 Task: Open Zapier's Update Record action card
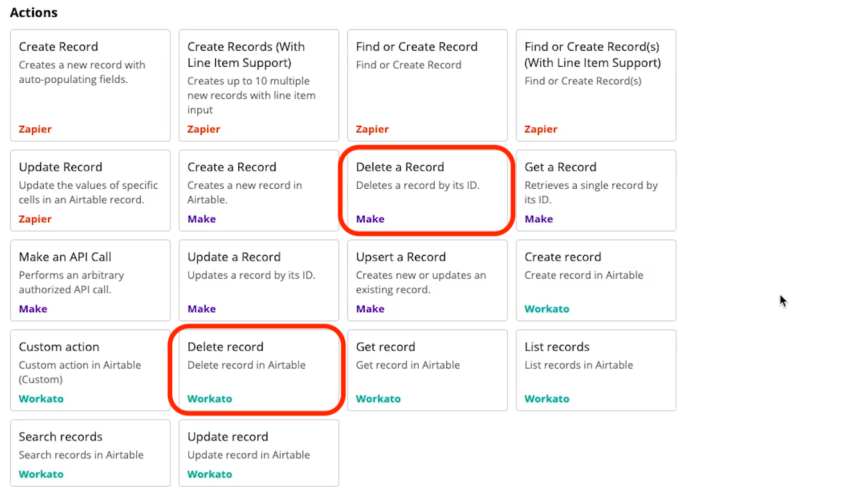click(x=90, y=190)
